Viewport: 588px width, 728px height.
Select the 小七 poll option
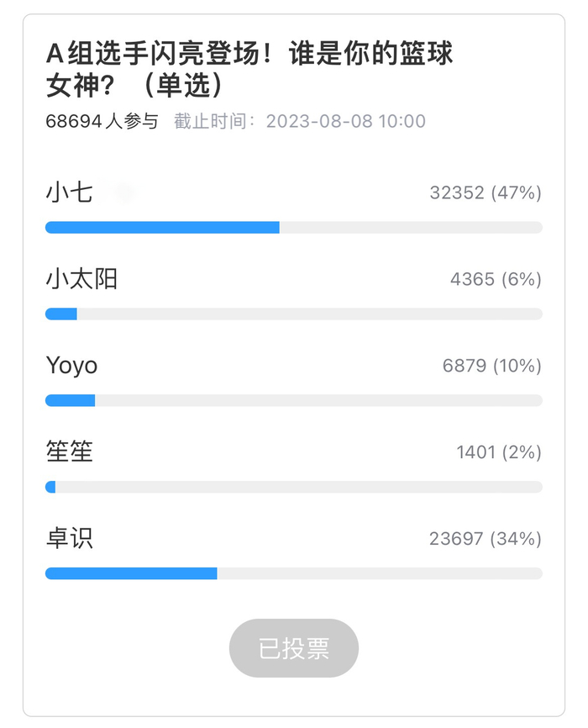pos(69,193)
